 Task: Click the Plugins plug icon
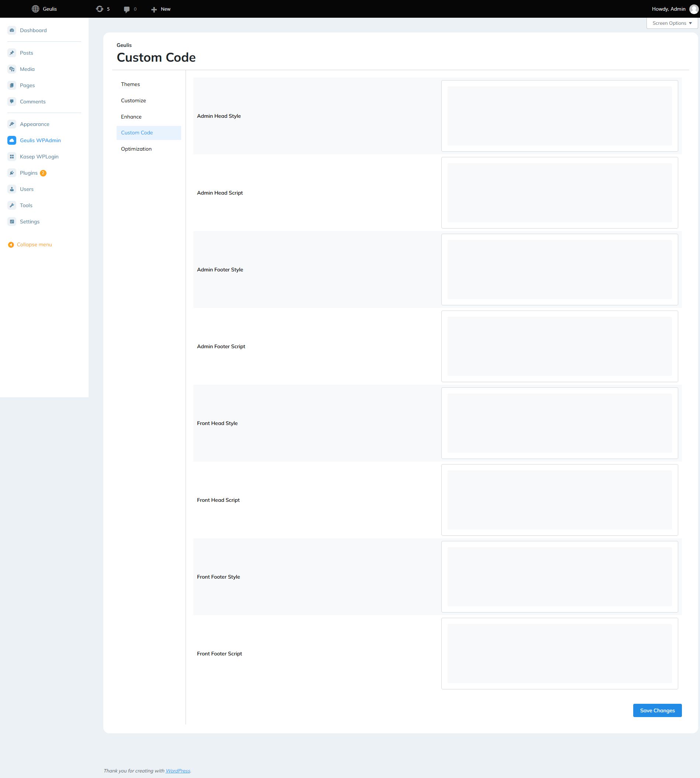pyautogui.click(x=12, y=173)
